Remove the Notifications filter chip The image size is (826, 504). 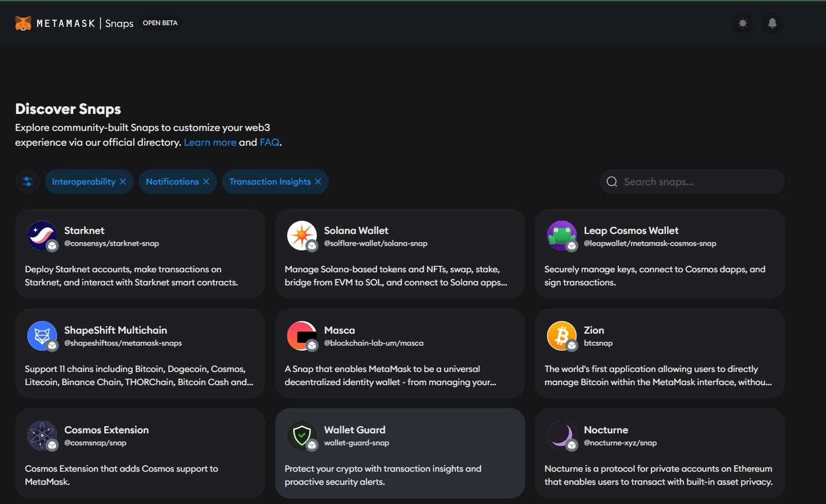pos(206,181)
